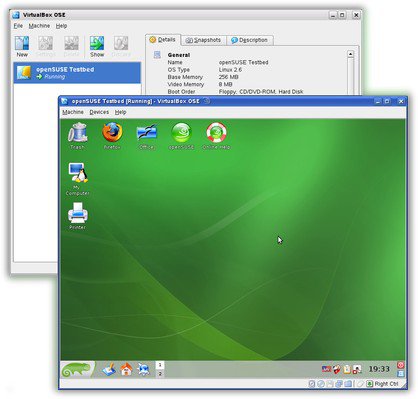The width and height of the screenshot is (418, 399).
Task: Switch to the Snapshots tab
Action: 203,40
